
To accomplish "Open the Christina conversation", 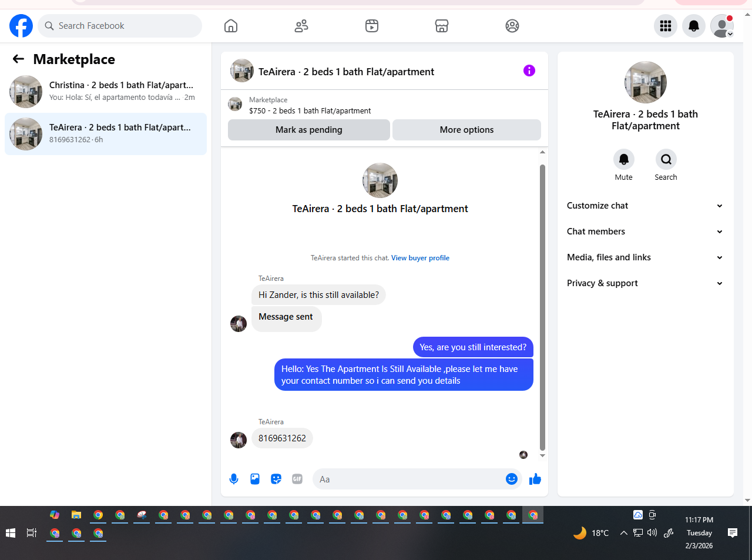I will [106, 92].
